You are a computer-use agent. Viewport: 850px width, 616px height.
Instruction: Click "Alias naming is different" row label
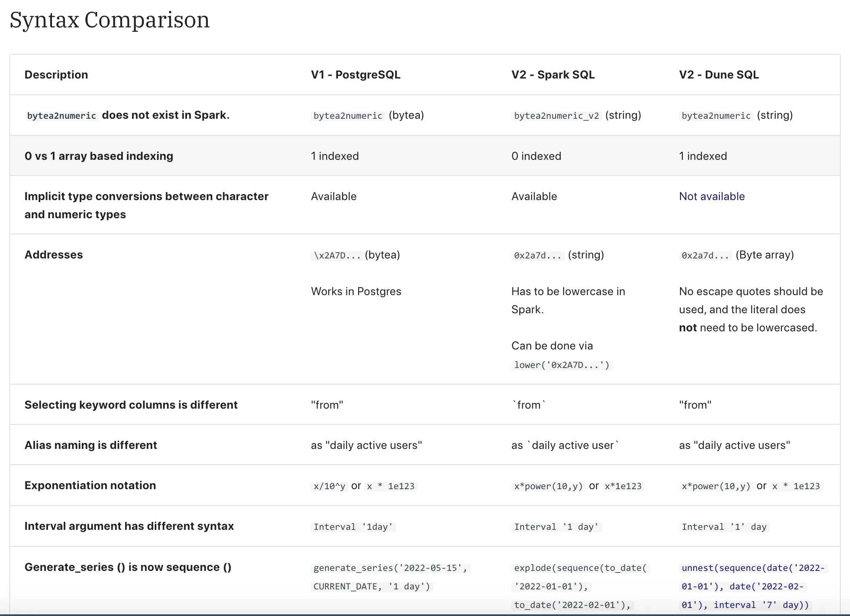coord(91,445)
